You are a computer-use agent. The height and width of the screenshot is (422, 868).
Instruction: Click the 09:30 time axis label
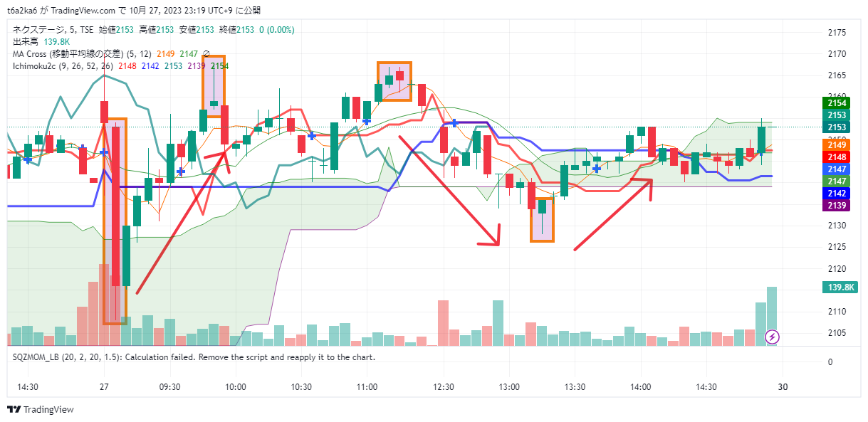pyautogui.click(x=169, y=386)
